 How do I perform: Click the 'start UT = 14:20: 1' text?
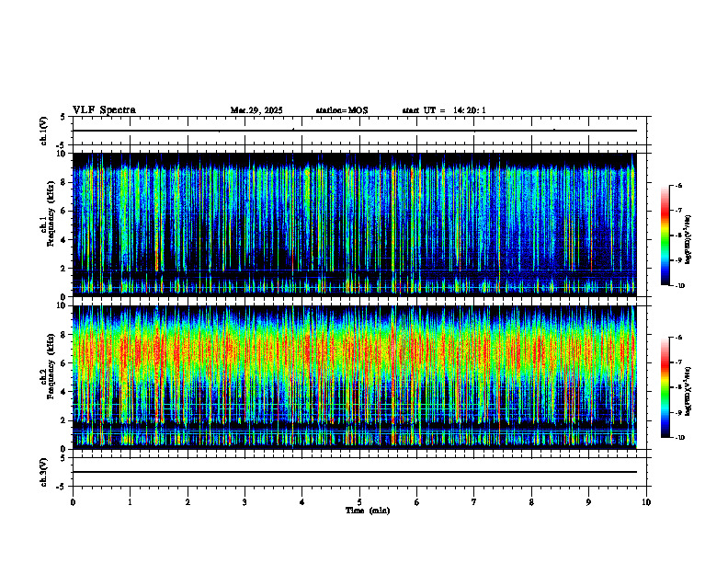(x=444, y=110)
